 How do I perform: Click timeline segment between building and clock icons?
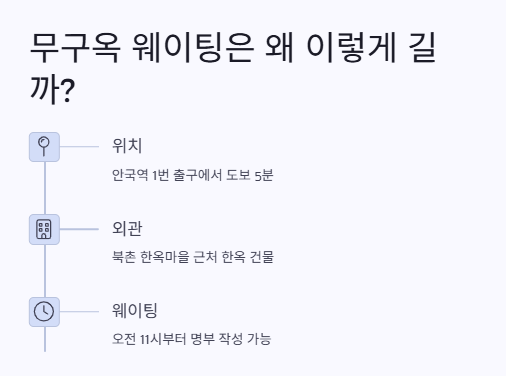[x=45, y=271]
